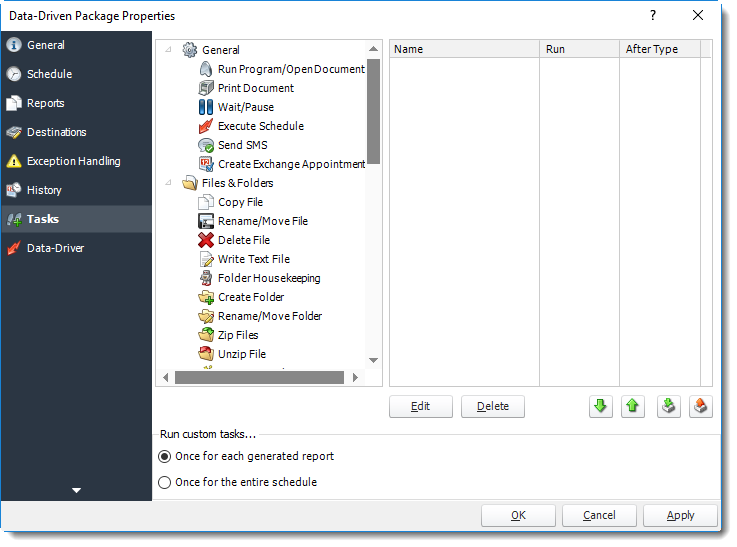
Task: Click the Run column header
Action: click(x=580, y=49)
